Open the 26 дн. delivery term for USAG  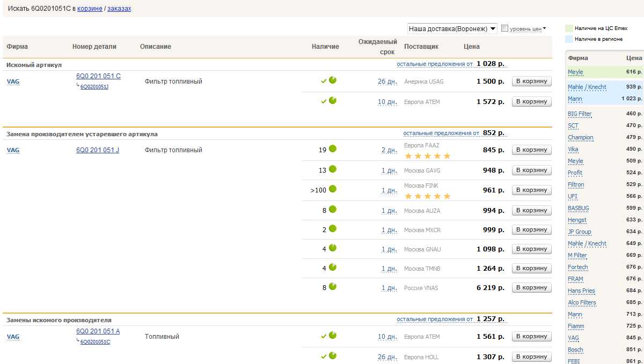click(387, 81)
